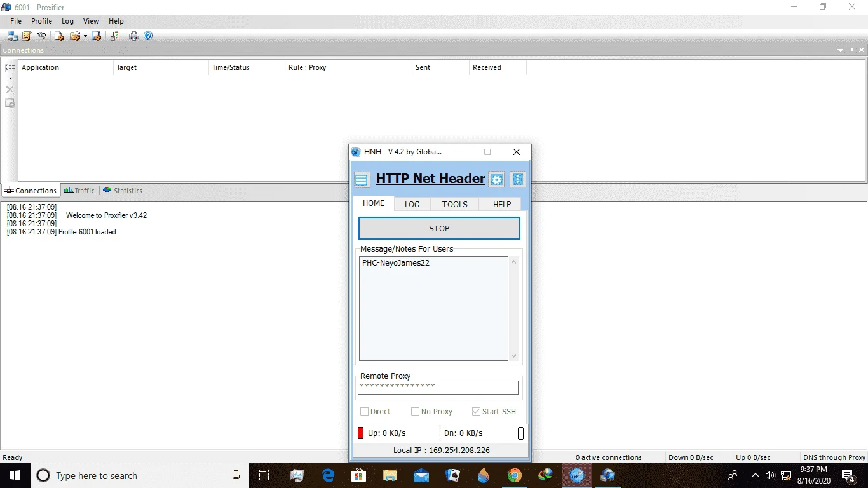Click inside the Message/Notes text box
This screenshot has width=868, height=488.
click(x=433, y=308)
